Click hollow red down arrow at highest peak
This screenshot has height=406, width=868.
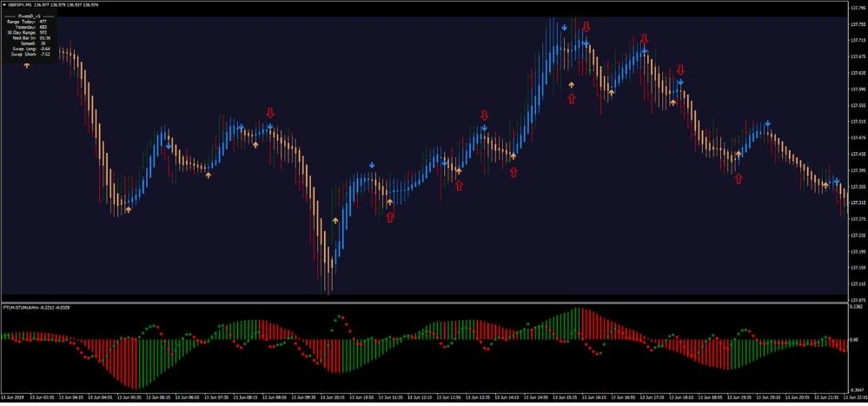click(x=586, y=27)
